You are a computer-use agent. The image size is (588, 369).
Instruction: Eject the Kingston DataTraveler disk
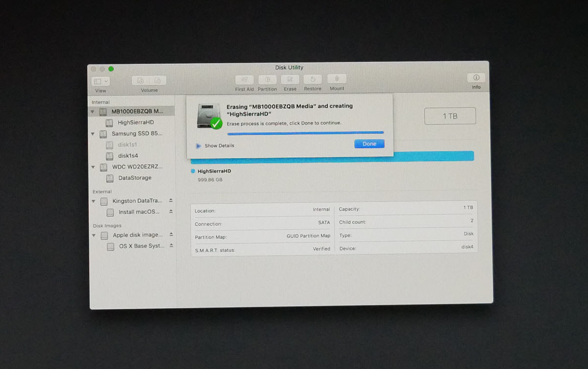[171, 201]
